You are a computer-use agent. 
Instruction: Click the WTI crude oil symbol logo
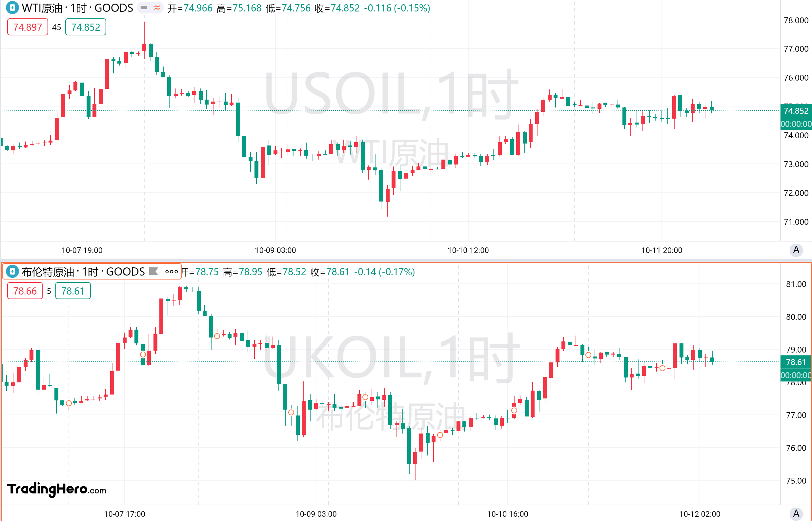click(12, 8)
